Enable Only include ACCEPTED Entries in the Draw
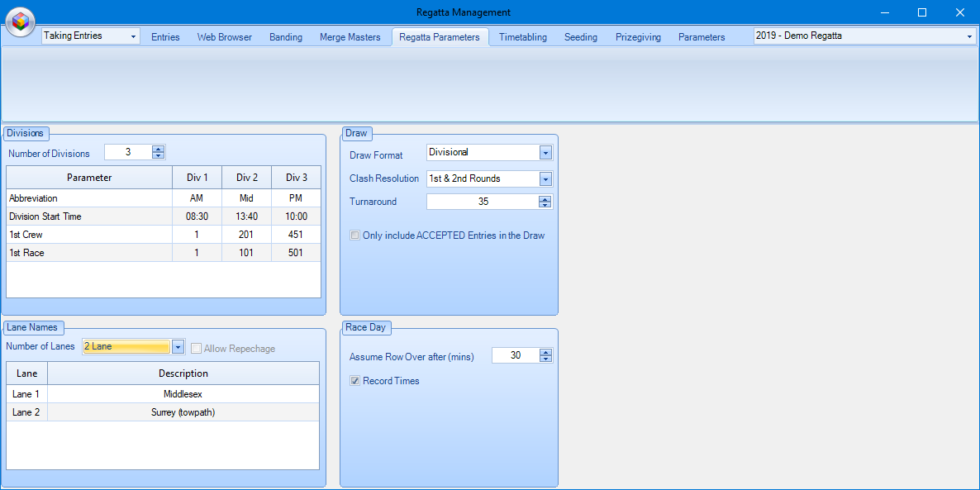This screenshot has width=980, height=490. click(354, 235)
